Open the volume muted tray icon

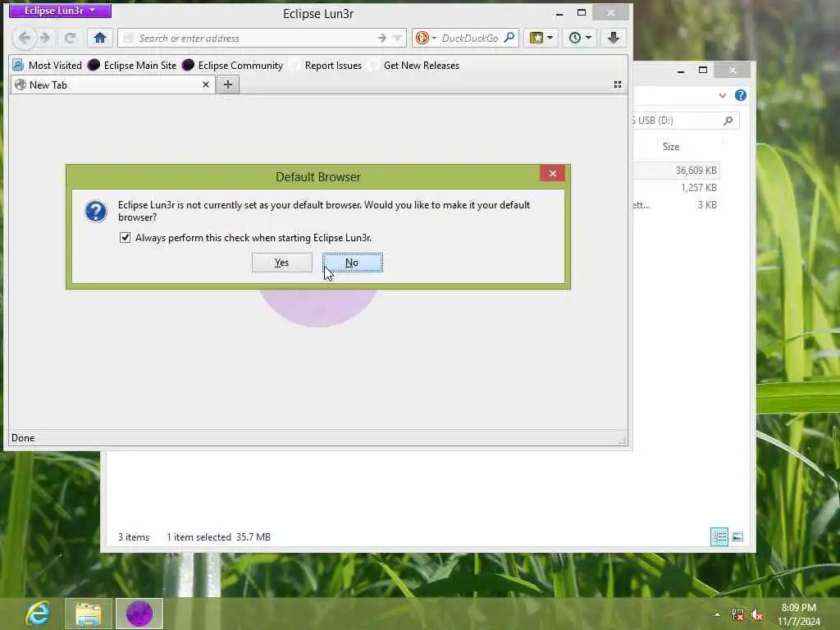pyautogui.click(x=757, y=614)
